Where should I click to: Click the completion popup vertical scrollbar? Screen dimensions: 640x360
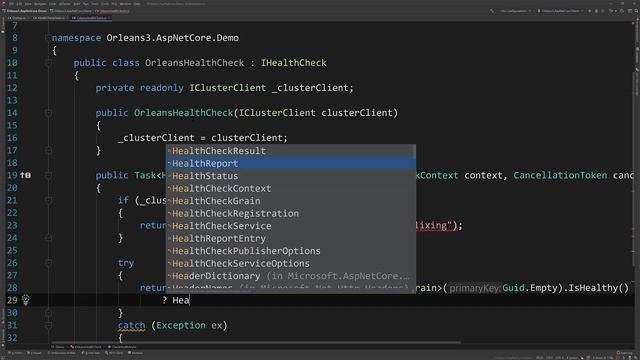(x=414, y=151)
